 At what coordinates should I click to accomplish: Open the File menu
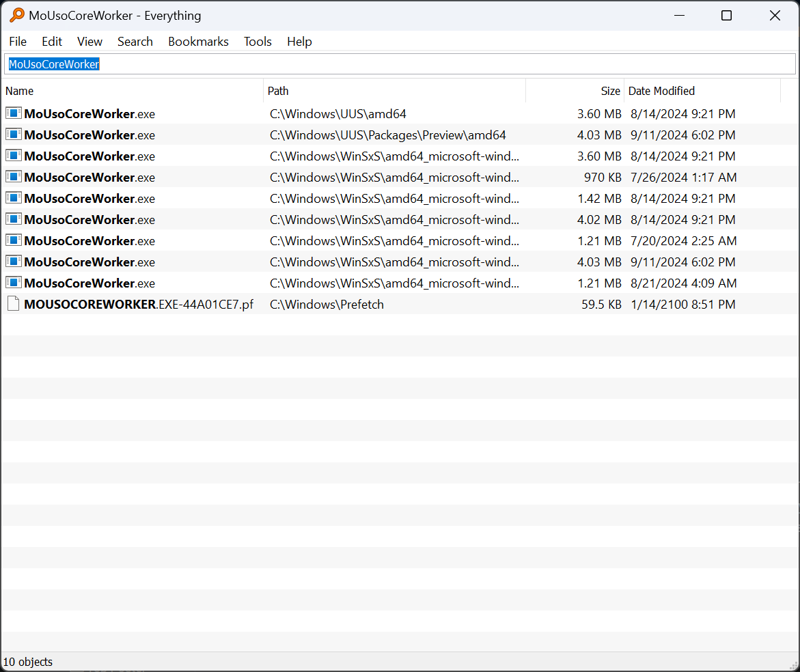click(x=18, y=41)
